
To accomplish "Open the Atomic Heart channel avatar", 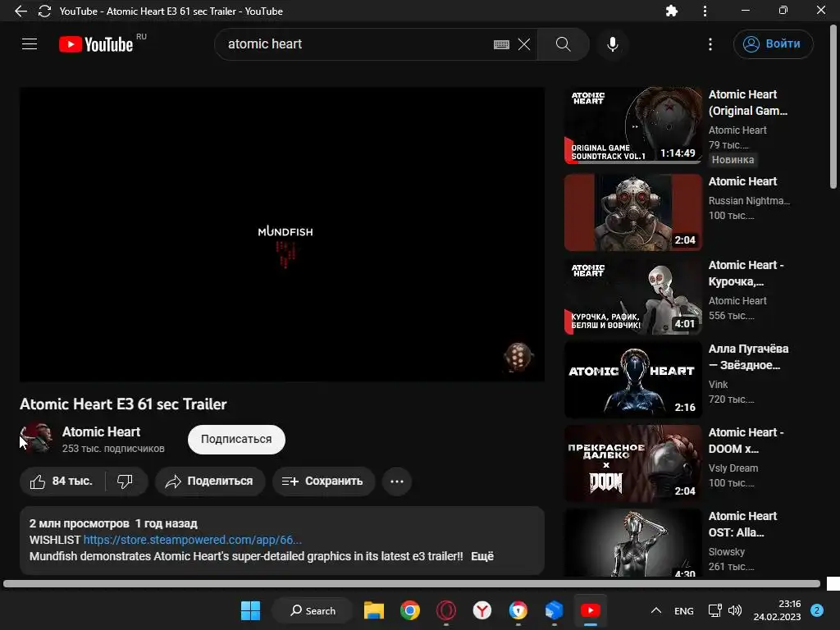I will [x=35, y=438].
